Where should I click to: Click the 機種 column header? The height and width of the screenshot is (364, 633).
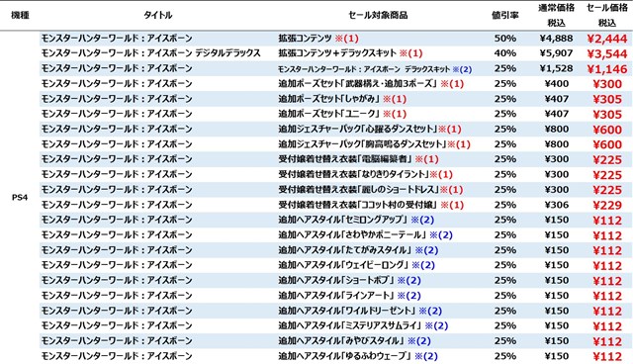[x=20, y=16]
